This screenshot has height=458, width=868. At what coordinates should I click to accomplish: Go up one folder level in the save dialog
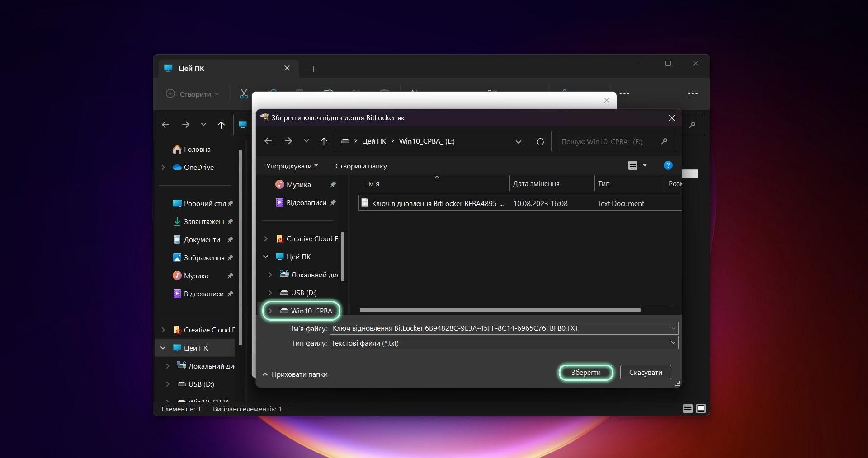(x=324, y=141)
